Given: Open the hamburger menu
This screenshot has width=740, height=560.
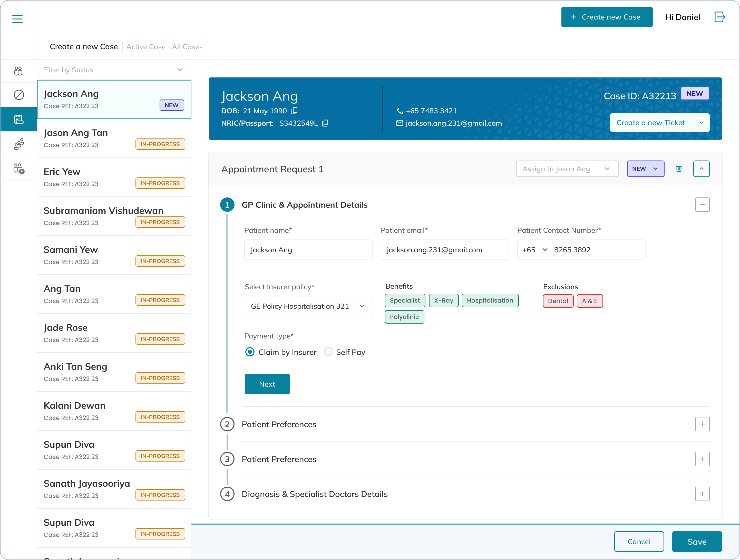Looking at the screenshot, I should point(17,19).
